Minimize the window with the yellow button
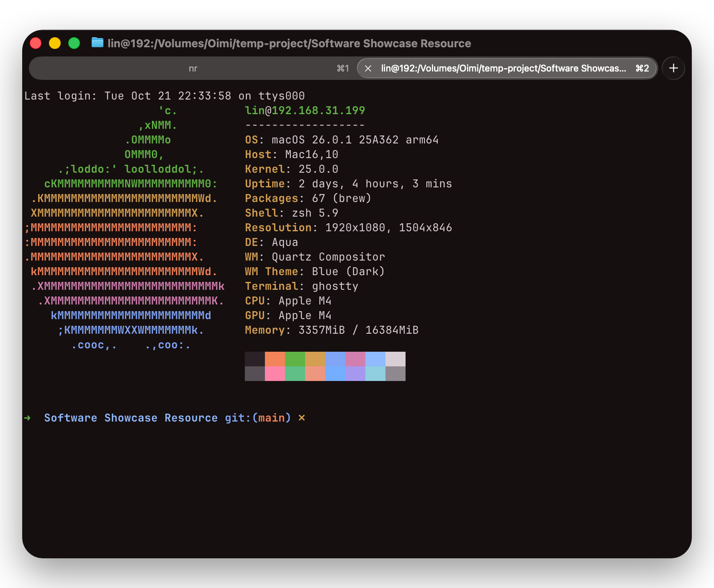This screenshot has height=588, width=714. pyautogui.click(x=55, y=43)
